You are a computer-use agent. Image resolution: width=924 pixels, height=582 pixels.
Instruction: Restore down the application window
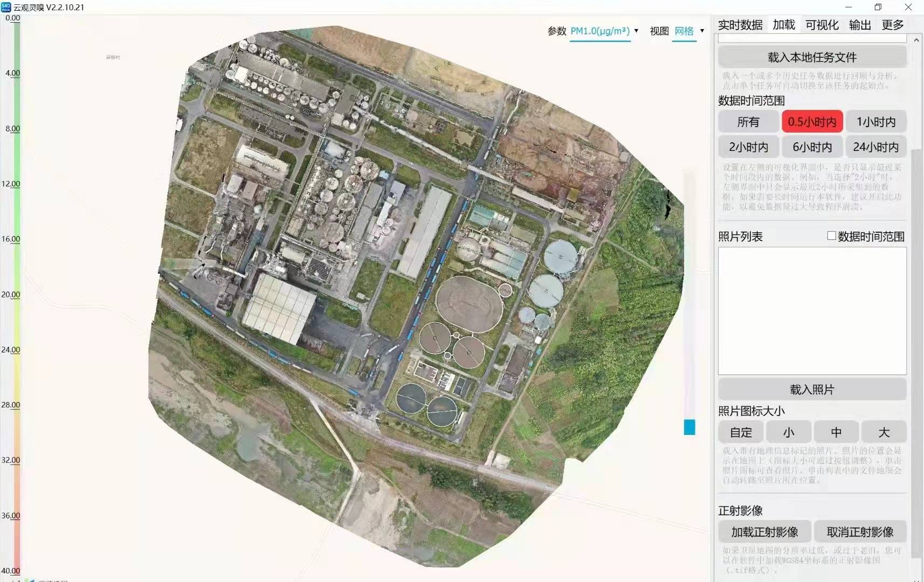coord(878,7)
